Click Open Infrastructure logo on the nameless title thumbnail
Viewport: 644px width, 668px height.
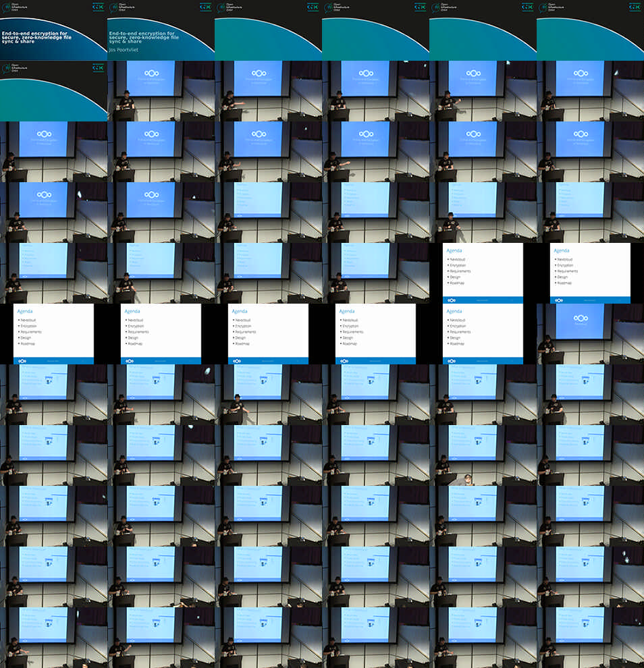pyautogui.click(x=9, y=7)
